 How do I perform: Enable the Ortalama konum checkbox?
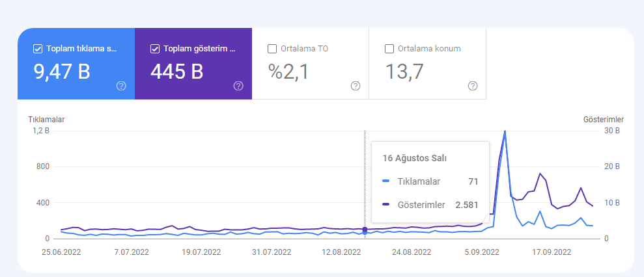(x=389, y=49)
